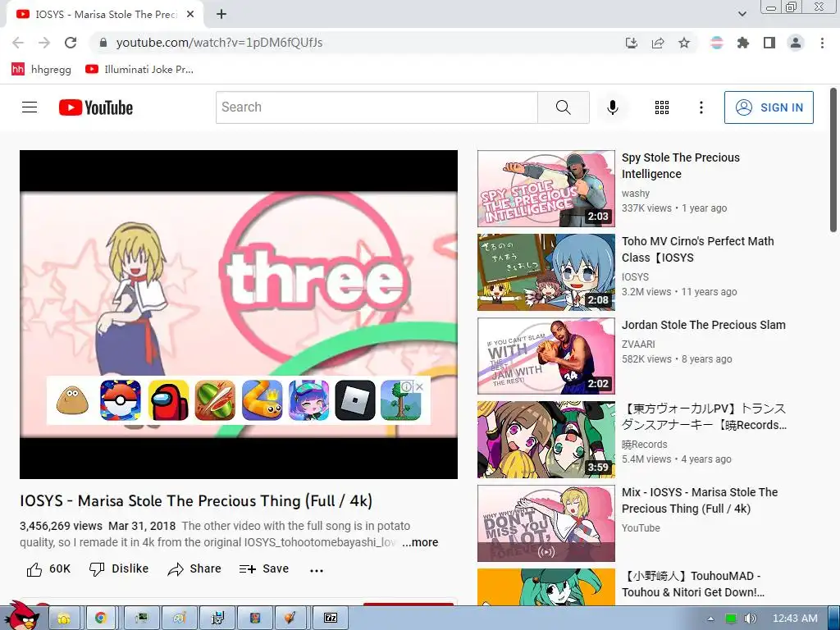The width and height of the screenshot is (840, 630).
Task: Go to YouTube home via logo
Action: tap(95, 107)
